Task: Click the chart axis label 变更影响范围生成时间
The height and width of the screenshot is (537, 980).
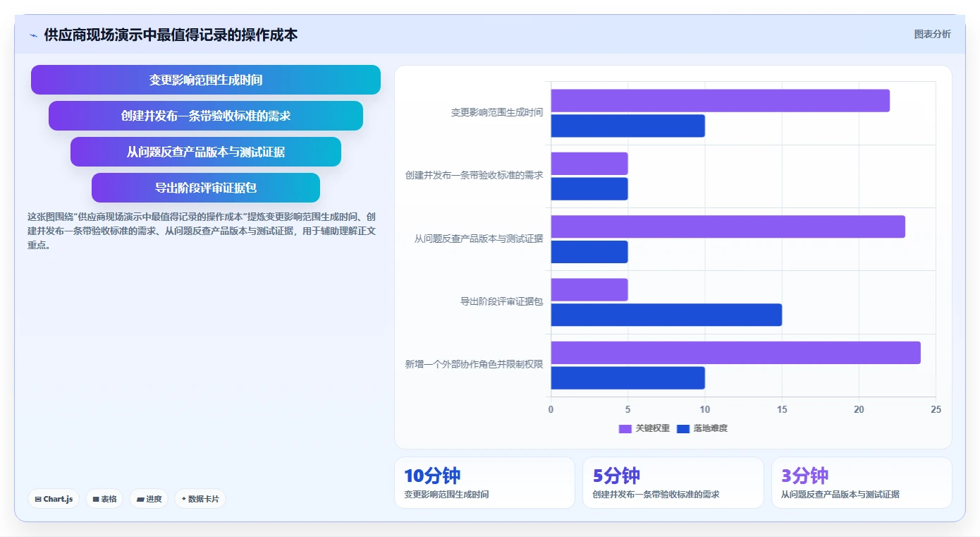Action: click(497, 112)
